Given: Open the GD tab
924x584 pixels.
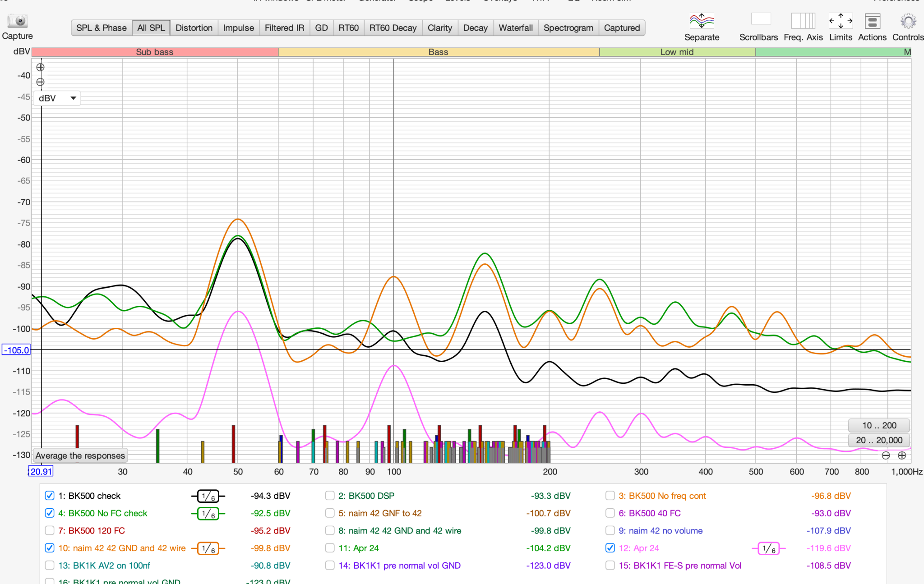Looking at the screenshot, I should point(321,28).
